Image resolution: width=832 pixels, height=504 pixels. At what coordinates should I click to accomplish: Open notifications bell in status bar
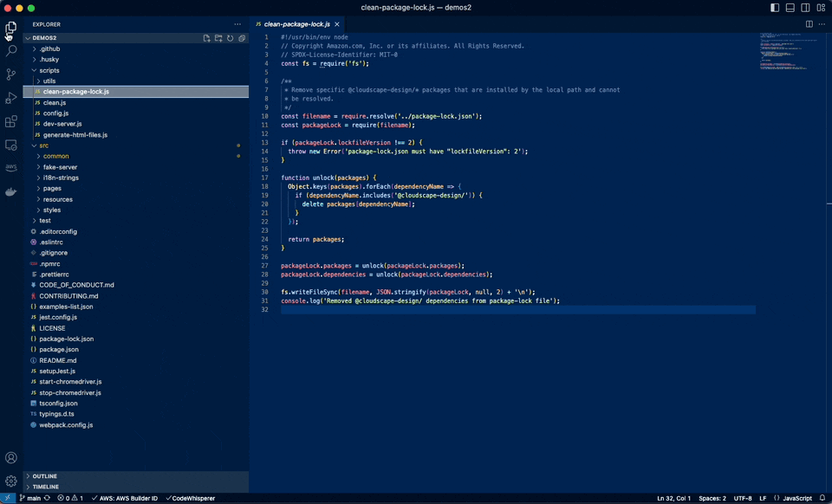point(822,498)
